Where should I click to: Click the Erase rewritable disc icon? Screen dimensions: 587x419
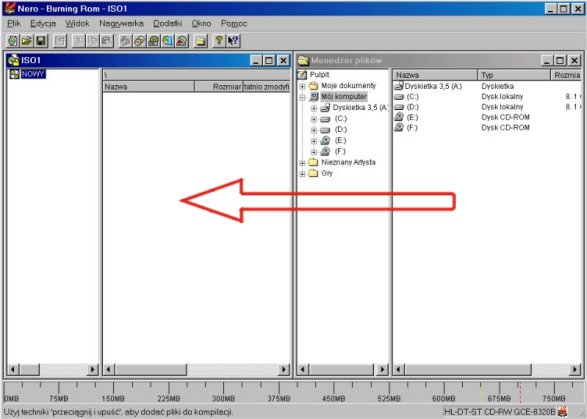click(x=182, y=41)
